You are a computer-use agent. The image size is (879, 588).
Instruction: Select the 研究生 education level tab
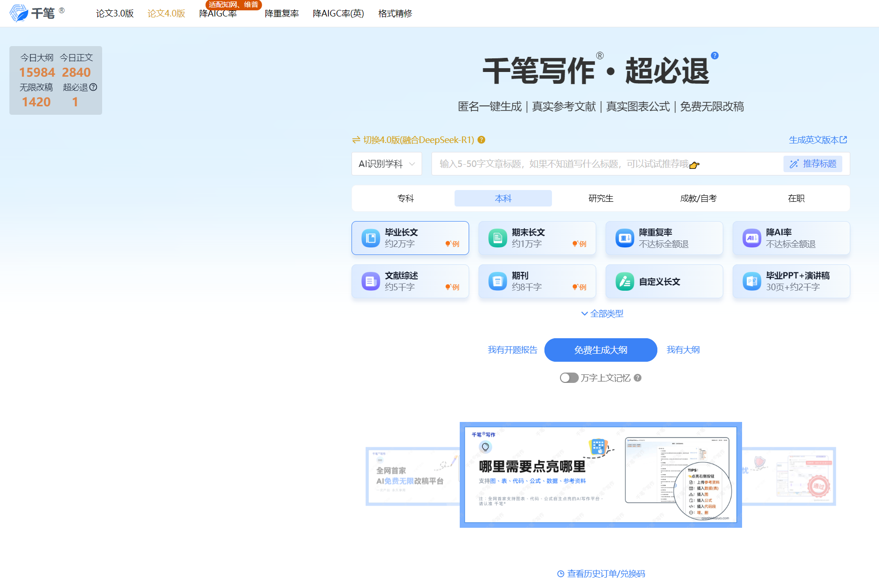[x=601, y=198]
